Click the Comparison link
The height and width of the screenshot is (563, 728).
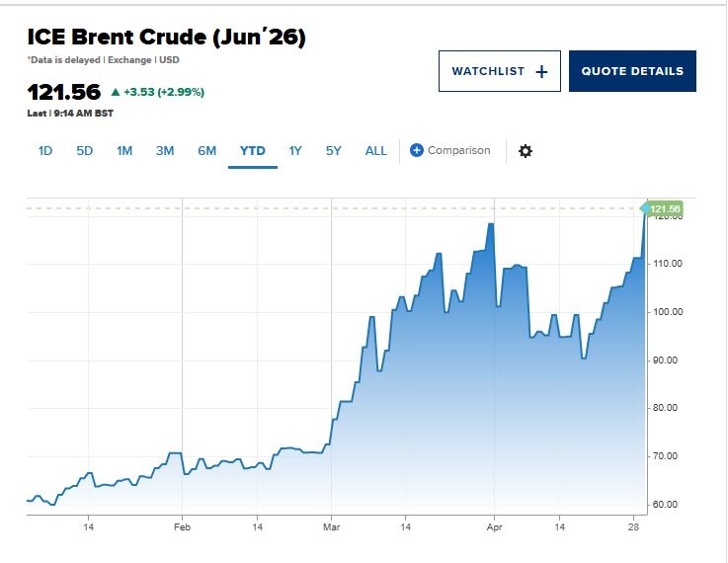458,150
